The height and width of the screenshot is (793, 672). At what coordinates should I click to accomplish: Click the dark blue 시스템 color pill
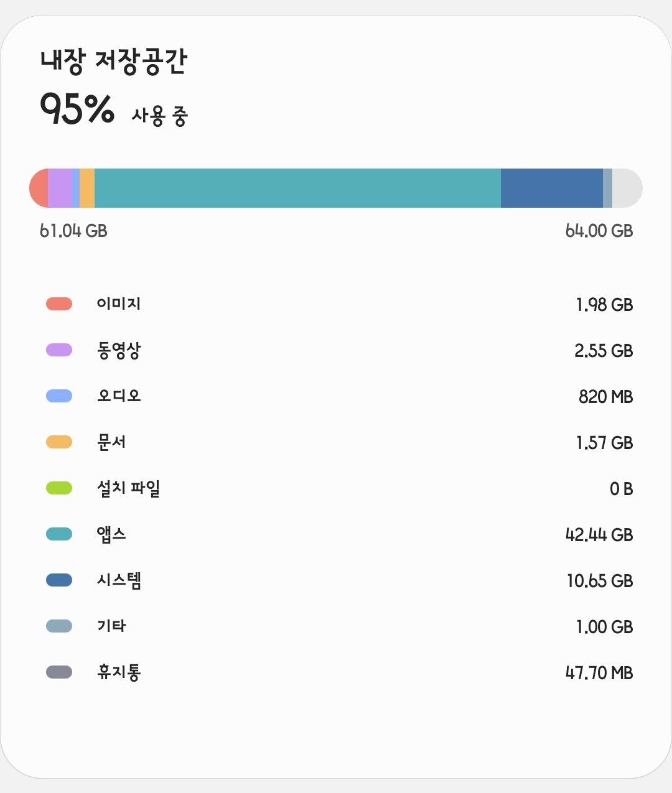click(x=59, y=580)
